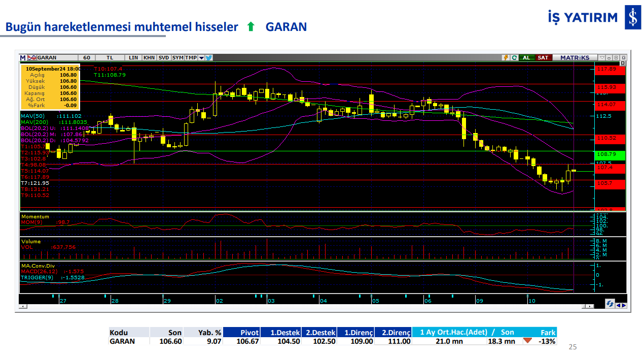Change the 60 period selector
The image size is (644, 359).
[x=87, y=58]
